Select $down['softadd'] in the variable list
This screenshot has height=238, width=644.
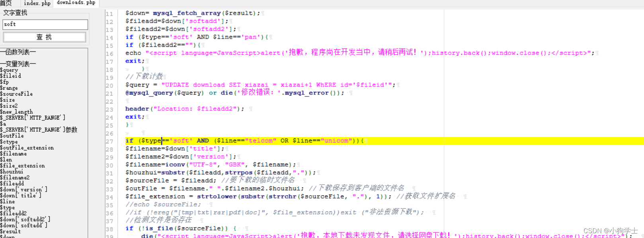24,225
